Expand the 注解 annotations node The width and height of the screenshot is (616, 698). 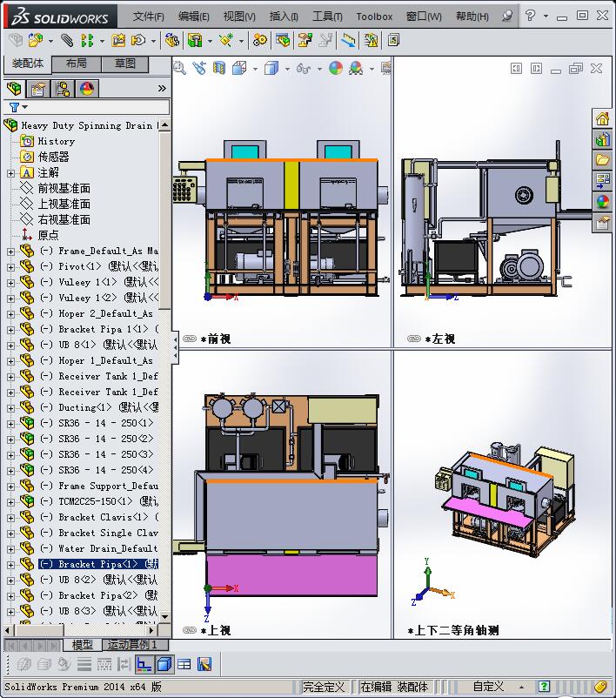click(x=10, y=173)
